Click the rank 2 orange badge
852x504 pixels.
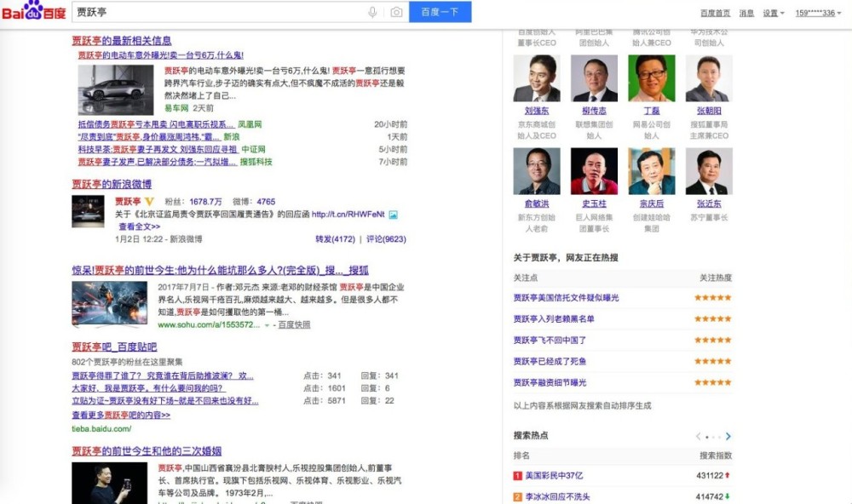coord(517,497)
